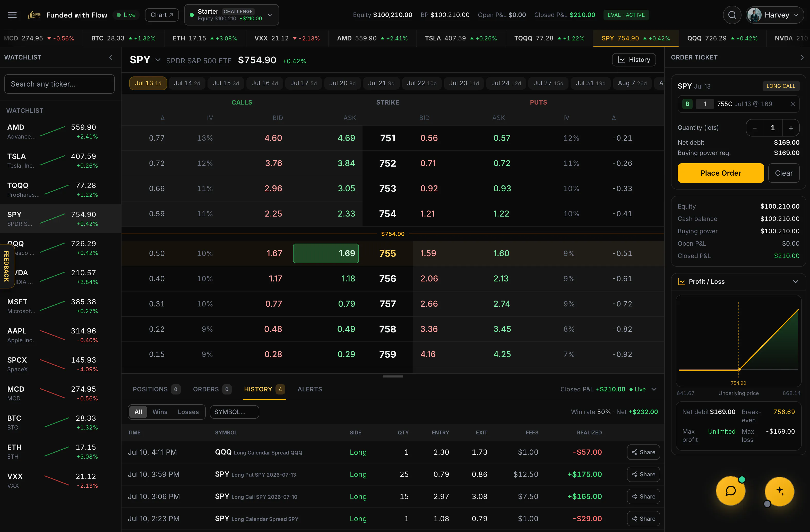The height and width of the screenshot is (532, 810).
Task: Collapse the watchlist panel arrow
Action: tap(111, 57)
